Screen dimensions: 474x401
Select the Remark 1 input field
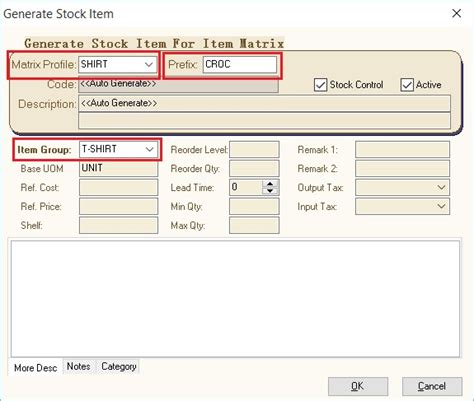(402, 150)
